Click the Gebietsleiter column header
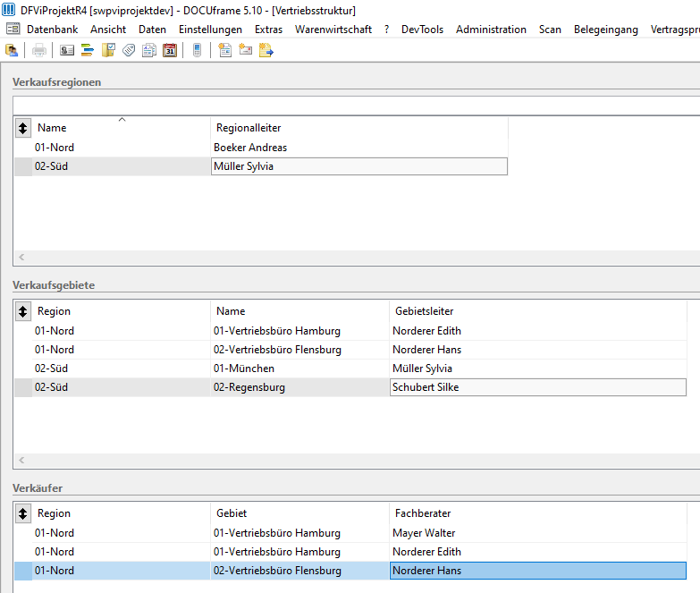Screen dimensions: 700x593 click(538, 311)
